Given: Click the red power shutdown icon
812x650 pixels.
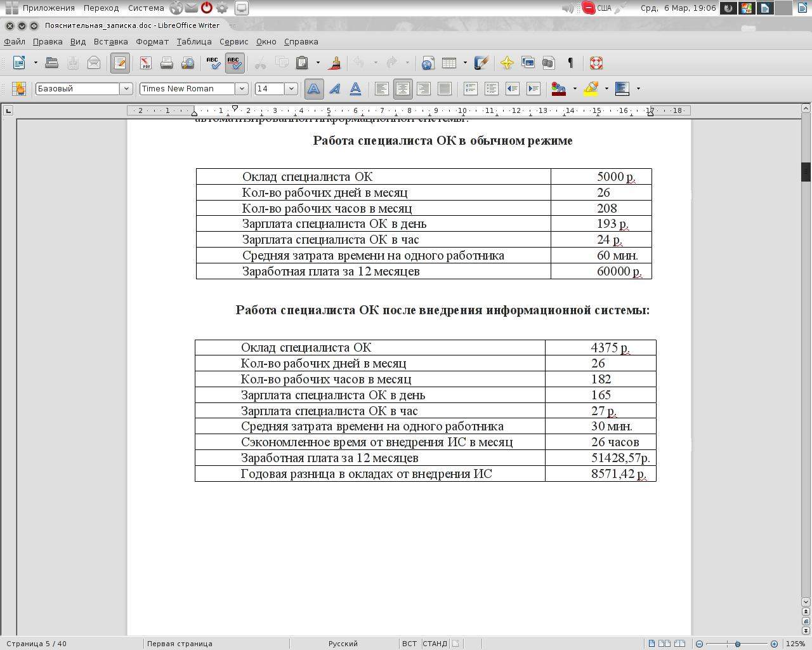Looking at the screenshot, I should [207, 8].
